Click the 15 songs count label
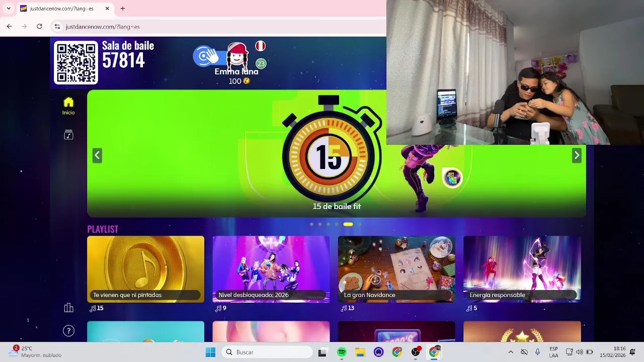Screen dimensions: 644x362 pyautogui.click(x=97, y=308)
